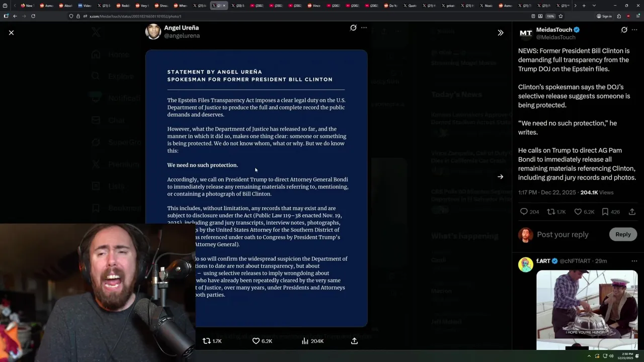The width and height of the screenshot is (644, 362).
Task: Open more options on f.ART reply
Action: [635, 261]
